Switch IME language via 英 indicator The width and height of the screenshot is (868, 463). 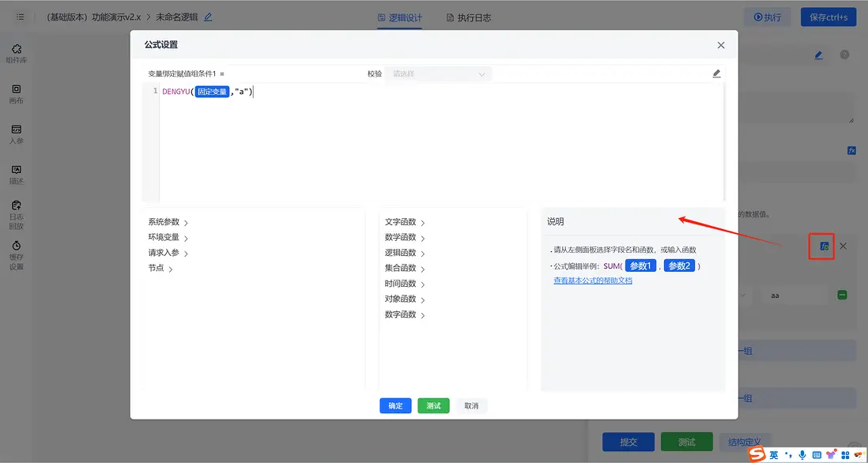point(774,454)
